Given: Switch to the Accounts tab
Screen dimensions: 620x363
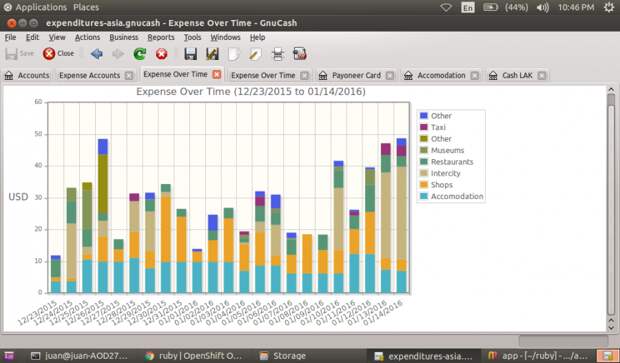Looking at the screenshot, I should 27,75.
